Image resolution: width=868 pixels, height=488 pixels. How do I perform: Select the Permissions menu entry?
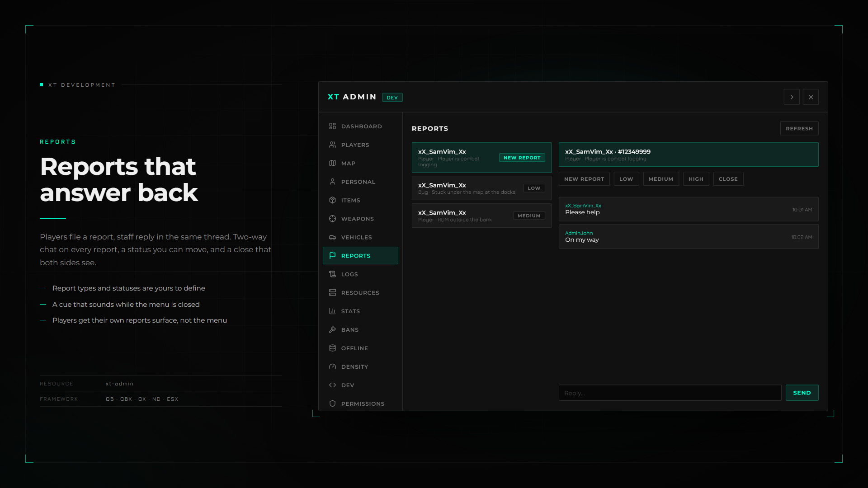(360, 404)
